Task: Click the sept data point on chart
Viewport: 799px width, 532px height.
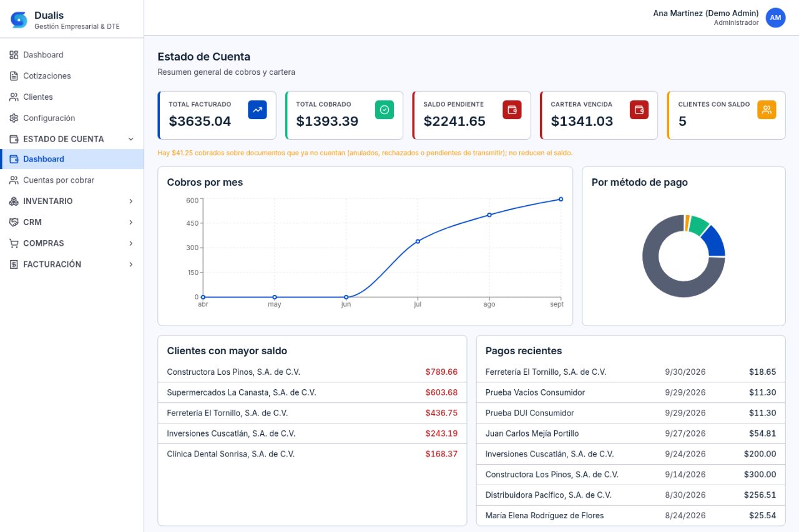Action: (561, 199)
